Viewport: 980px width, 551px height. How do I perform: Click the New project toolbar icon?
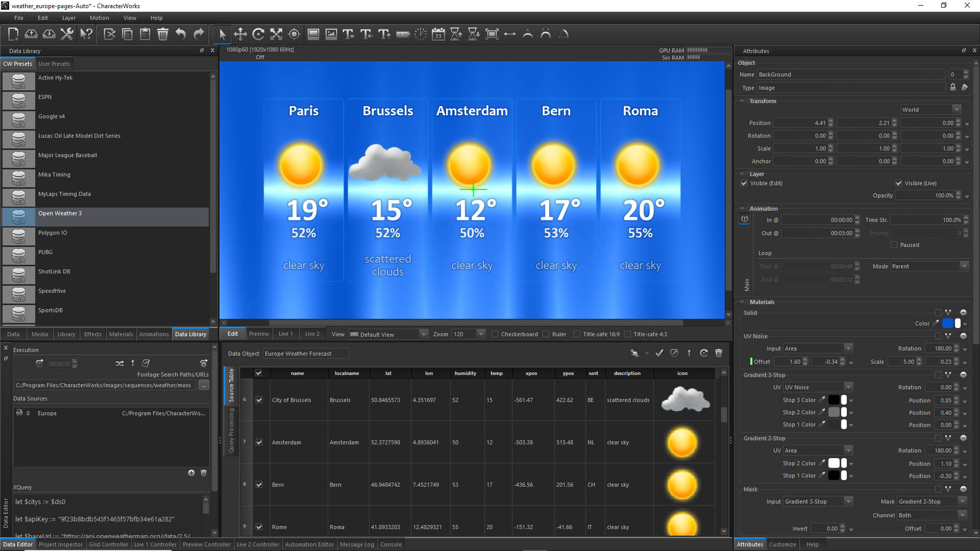[x=13, y=34]
